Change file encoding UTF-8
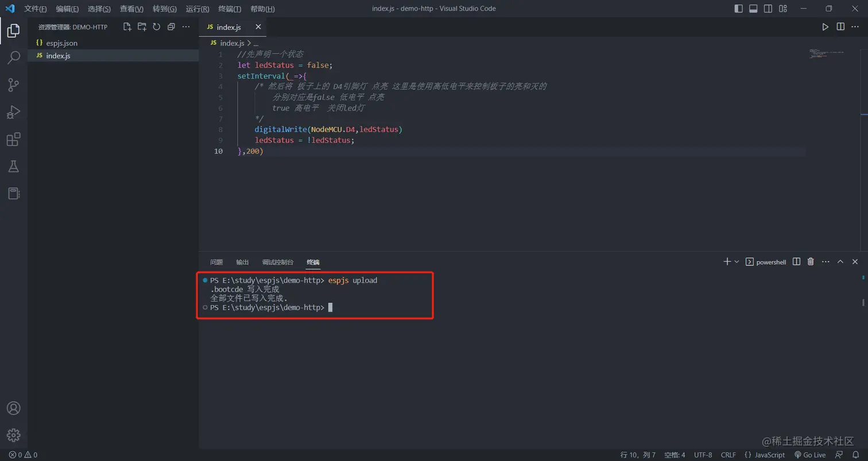 [703, 455]
